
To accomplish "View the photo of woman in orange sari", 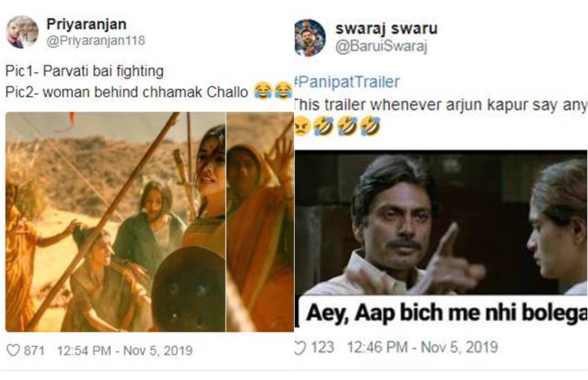I will (260, 222).
